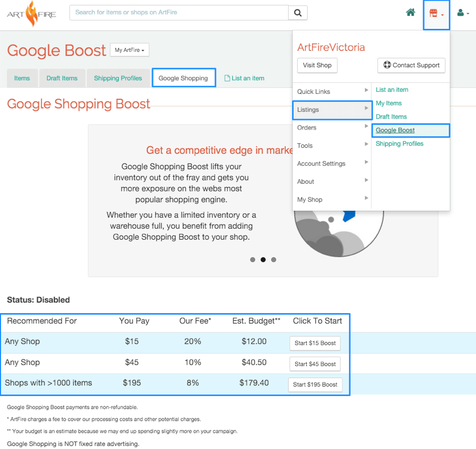Click 'Google Shopping Boost' section heading

click(x=79, y=104)
